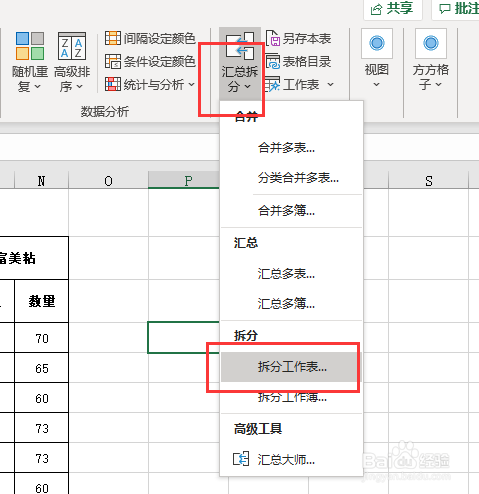Viewport: 479px width, 494px height.
Task: Select column P header
Action: pos(184,181)
